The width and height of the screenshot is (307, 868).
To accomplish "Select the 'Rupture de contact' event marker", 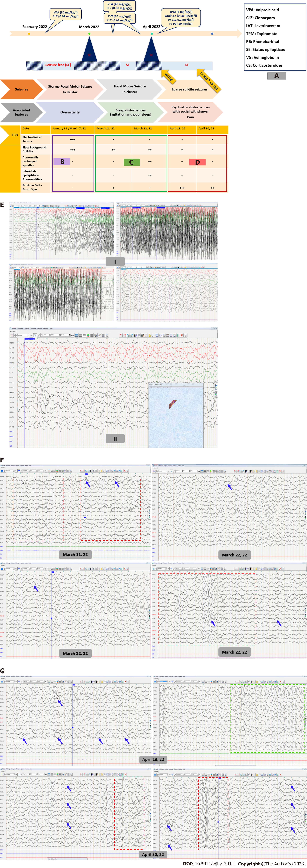I will pyautogui.click(x=30, y=339).
